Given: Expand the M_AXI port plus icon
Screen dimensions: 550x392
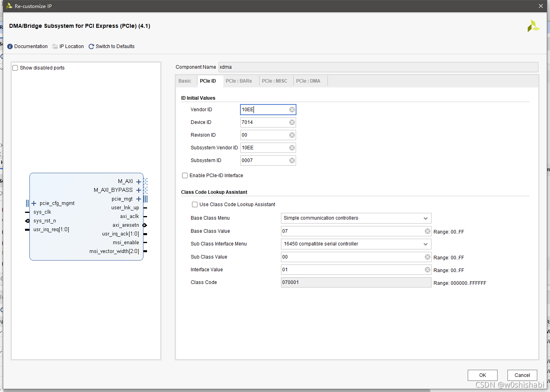Looking at the screenshot, I should coord(139,182).
